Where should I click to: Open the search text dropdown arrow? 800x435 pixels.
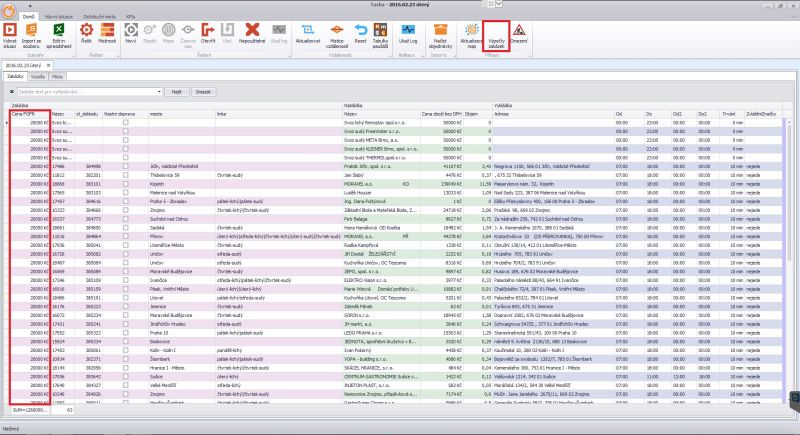point(159,92)
